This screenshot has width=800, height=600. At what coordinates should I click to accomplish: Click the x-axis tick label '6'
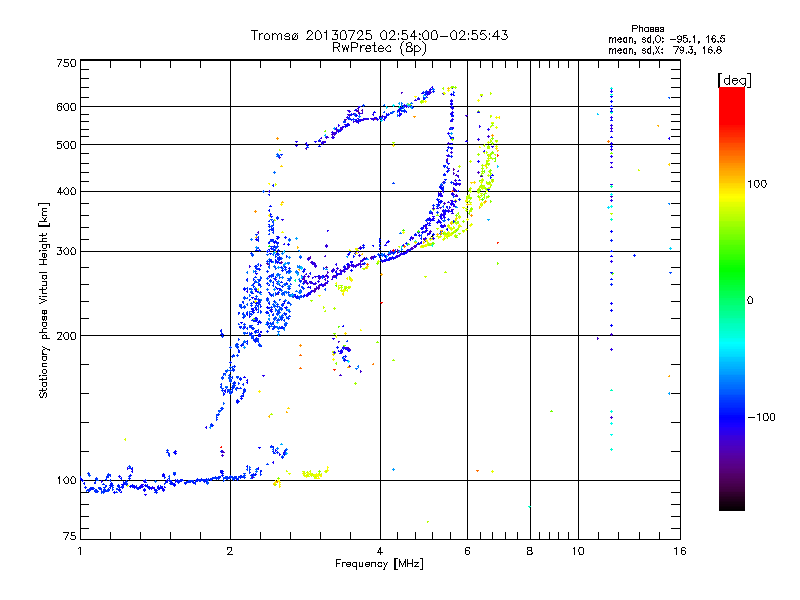tap(467, 551)
